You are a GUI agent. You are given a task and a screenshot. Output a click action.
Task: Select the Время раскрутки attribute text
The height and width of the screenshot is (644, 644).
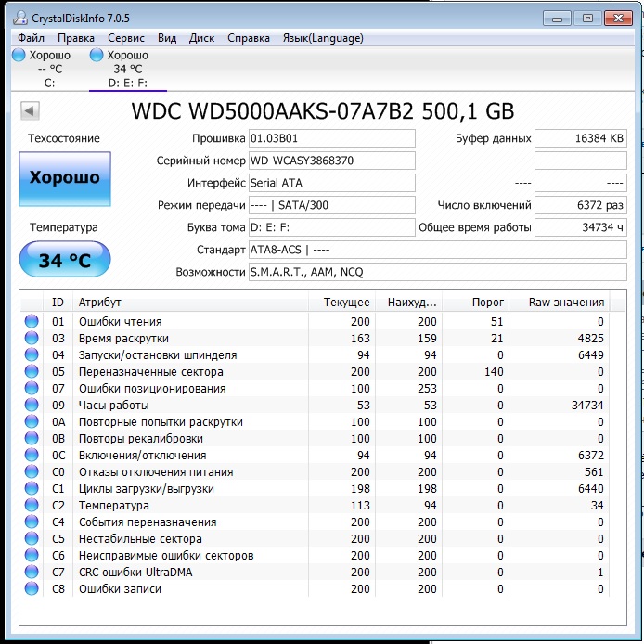(x=123, y=339)
